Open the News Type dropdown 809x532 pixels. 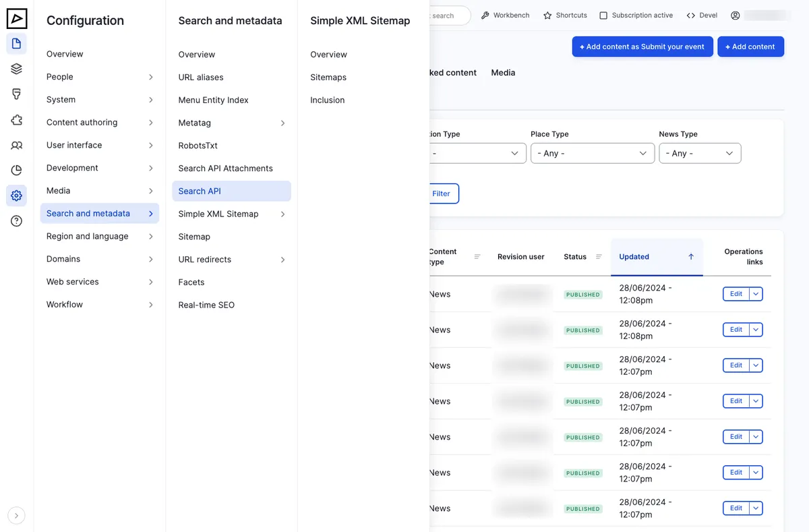[x=700, y=153]
